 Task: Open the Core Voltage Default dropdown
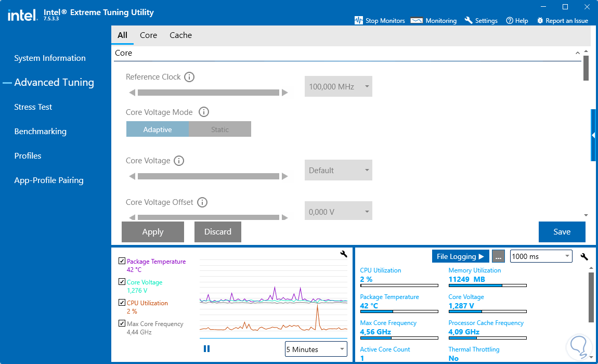[x=339, y=170]
